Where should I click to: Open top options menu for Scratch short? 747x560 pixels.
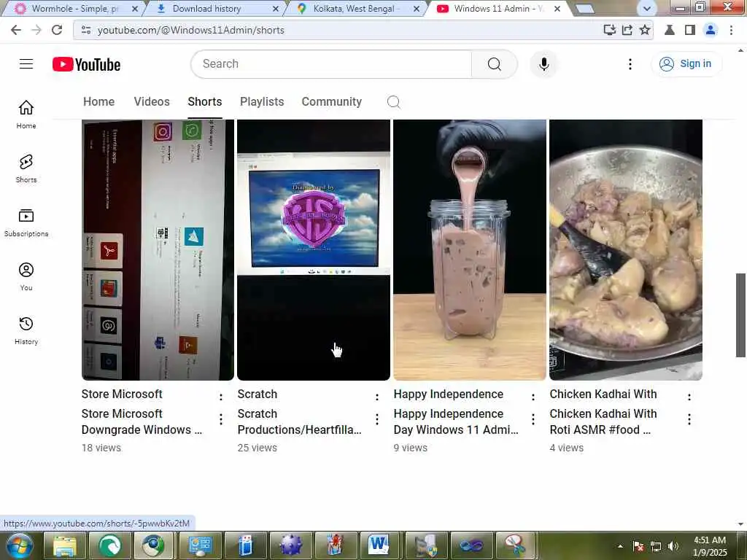click(x=377, y=397)
